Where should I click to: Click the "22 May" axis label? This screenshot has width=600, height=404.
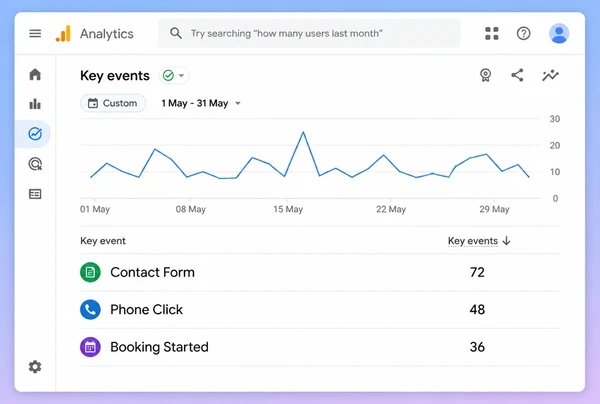pyautogui.click(x=391, y=209)
